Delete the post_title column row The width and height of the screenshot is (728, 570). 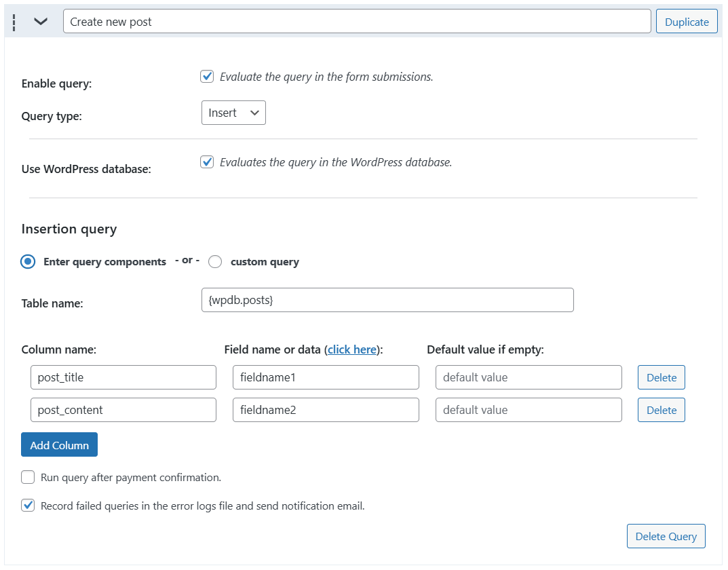pyautogui.click(x=661, y=377)
